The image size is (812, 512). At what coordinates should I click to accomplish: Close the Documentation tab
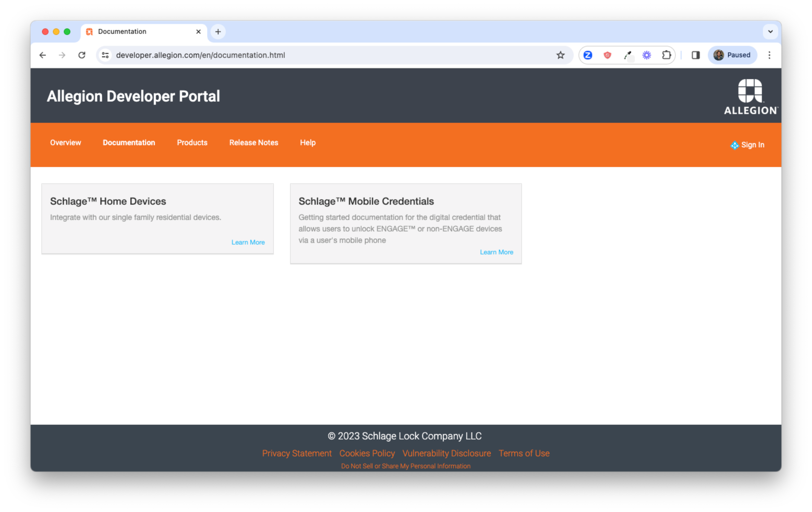click(198, 32)
